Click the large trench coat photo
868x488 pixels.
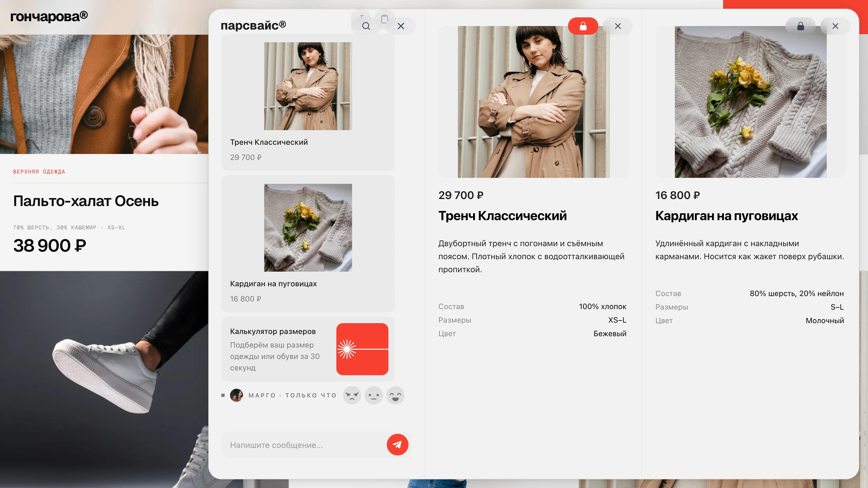point(533,102)
